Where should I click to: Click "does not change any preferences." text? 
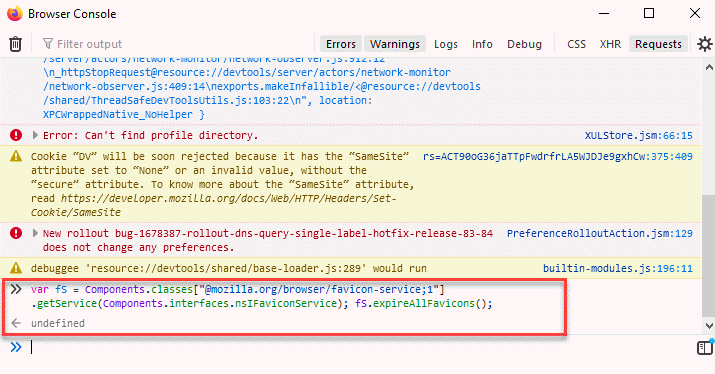coord(139,247)
